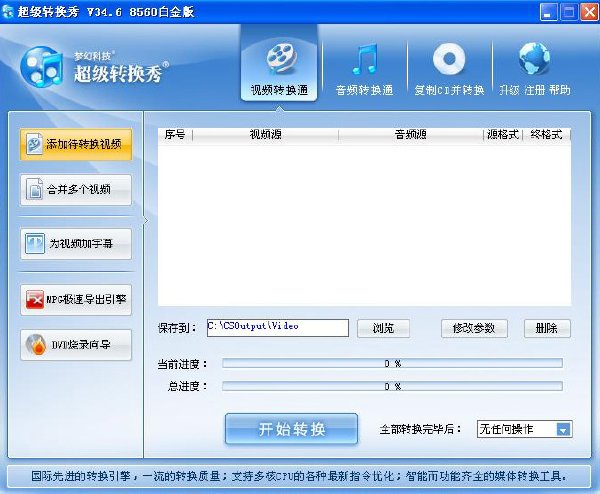
Task: Click the status bar description text
Action: [x=299, y=476]
